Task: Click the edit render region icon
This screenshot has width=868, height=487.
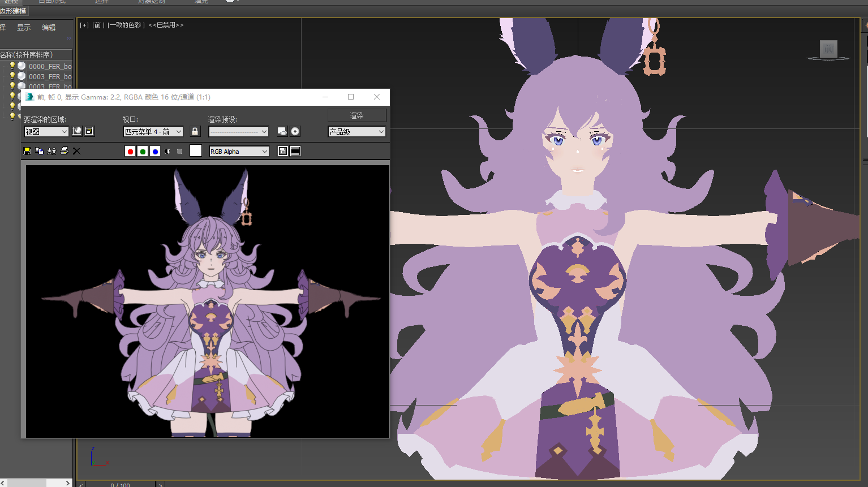Action: click(x=77, y=131)
